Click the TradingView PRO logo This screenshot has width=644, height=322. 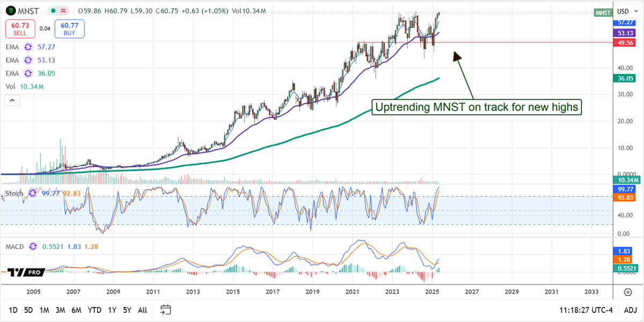[25, 272]
